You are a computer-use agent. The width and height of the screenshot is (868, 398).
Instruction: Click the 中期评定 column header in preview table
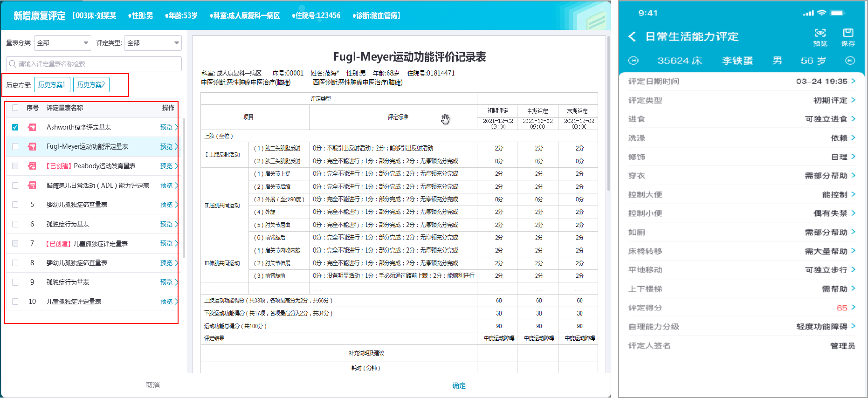point(537,111)
